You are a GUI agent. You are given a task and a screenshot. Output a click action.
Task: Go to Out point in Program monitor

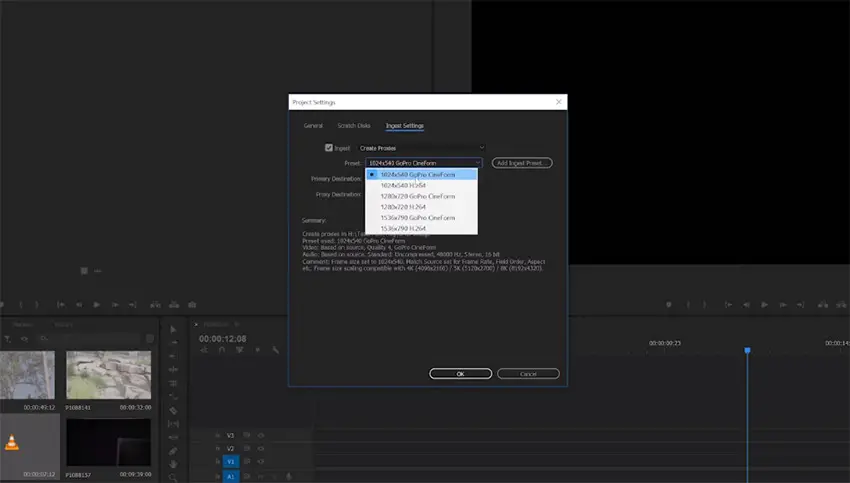click(x=801, y=305)
